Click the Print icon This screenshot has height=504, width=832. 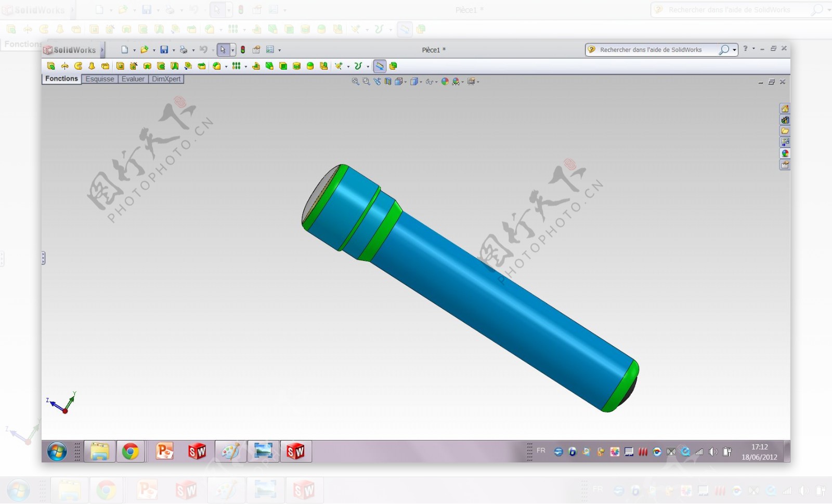pyautogui.click(x=183, y=50)
